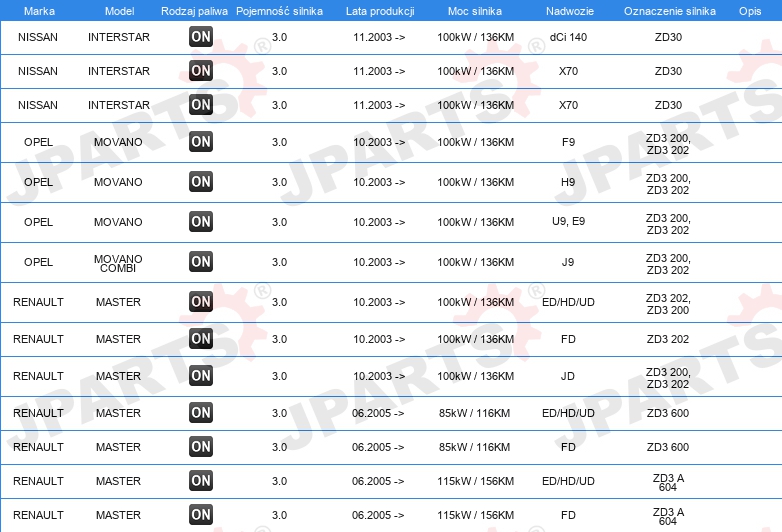Click ZD3 200, ZD3 202 in the F9 row
The image size is (782, 532).
pos(668,144)
